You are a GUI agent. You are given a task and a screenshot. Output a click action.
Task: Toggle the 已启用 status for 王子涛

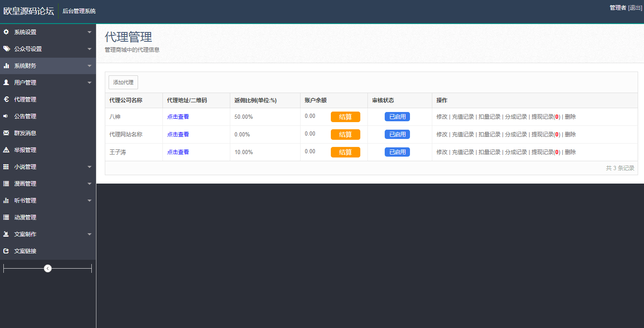point(397,152)
